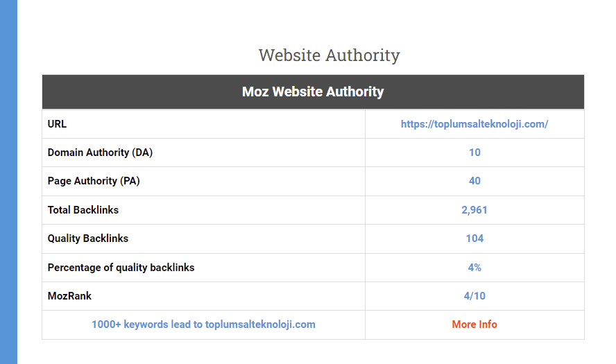Image resolution: width=616 pixels, height=364 pixels.
Task: Click the Moz Website Authority table header
Action: pos(313,92)
